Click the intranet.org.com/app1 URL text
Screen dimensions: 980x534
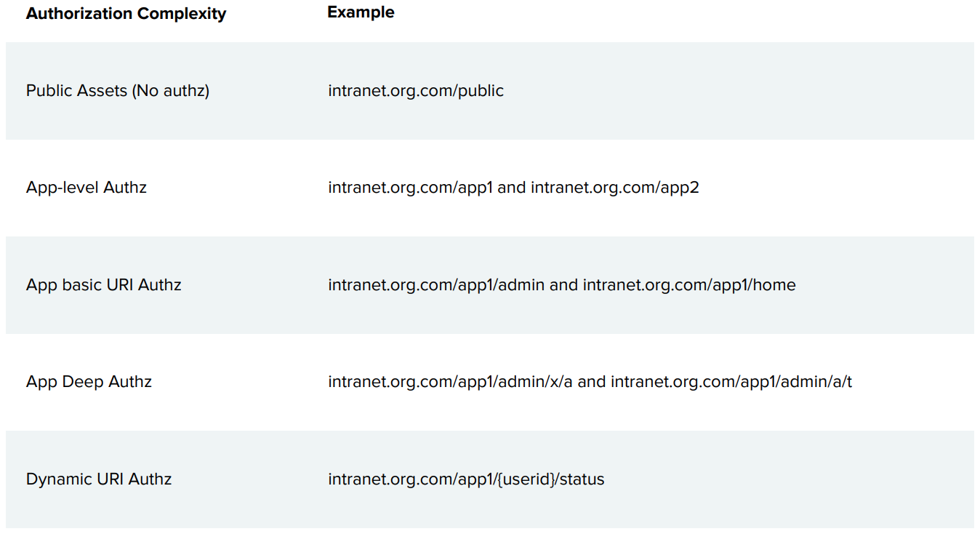point(410,188)
